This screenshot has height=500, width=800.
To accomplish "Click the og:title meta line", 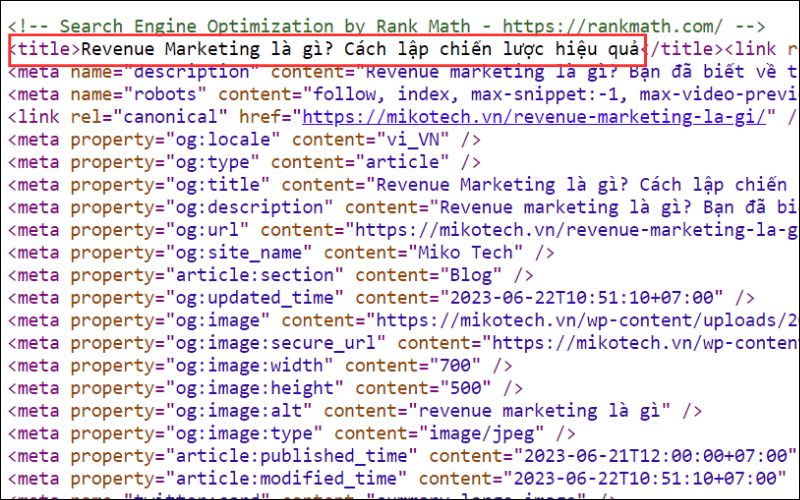I will click(x=398, y=185).
